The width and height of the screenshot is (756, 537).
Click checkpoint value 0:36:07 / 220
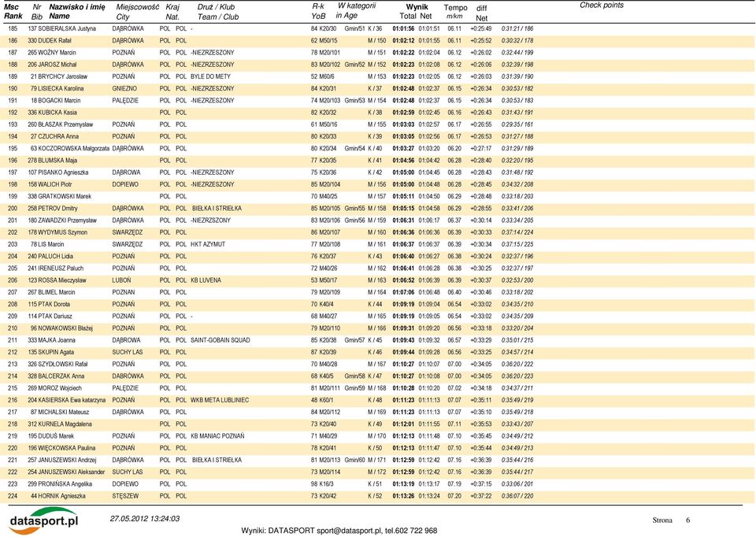[x=517, y=497]
